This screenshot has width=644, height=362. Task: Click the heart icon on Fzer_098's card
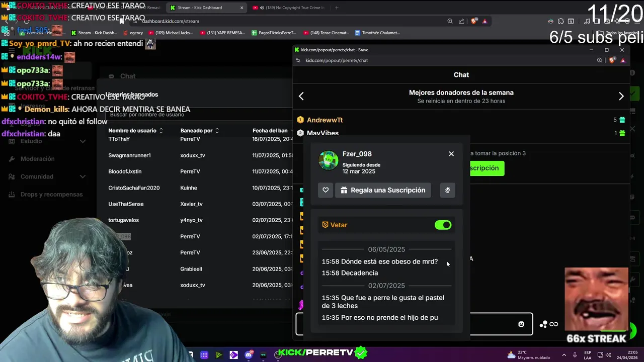tap(326, 190)
